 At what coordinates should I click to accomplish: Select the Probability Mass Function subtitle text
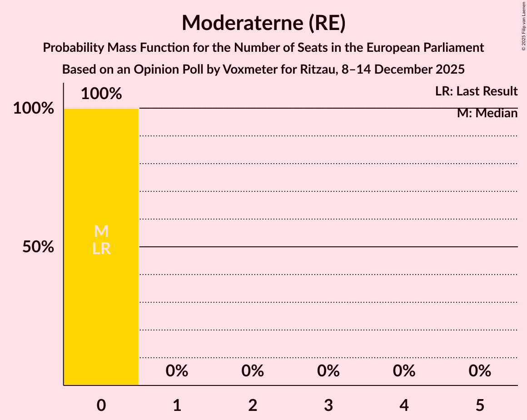pos(263,47)
